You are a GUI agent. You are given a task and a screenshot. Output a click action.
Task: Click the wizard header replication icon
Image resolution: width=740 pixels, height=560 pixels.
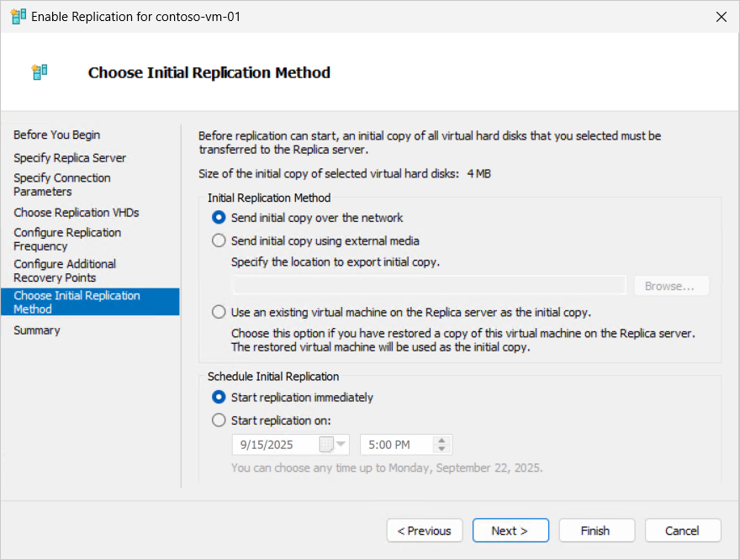40,72
